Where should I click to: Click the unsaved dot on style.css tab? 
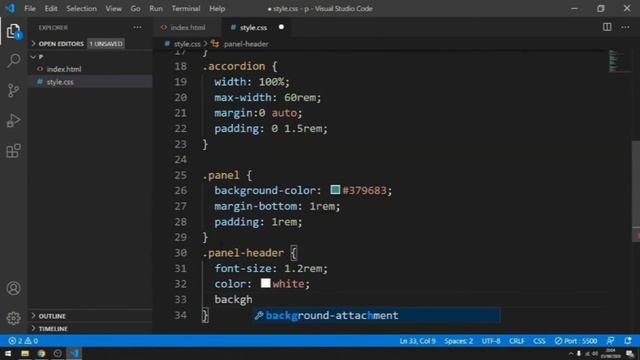(281, 27)
